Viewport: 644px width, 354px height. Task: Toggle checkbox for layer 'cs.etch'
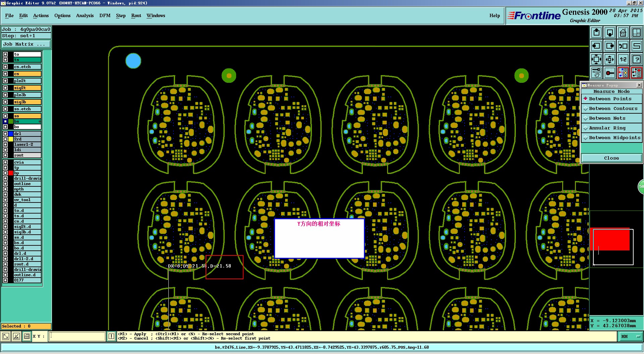pos(5,67)
